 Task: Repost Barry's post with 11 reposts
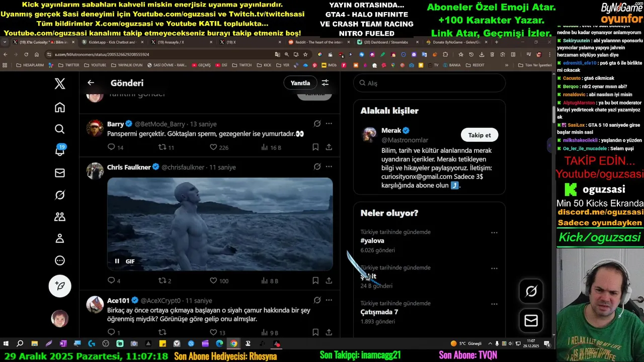coord(162,147)
